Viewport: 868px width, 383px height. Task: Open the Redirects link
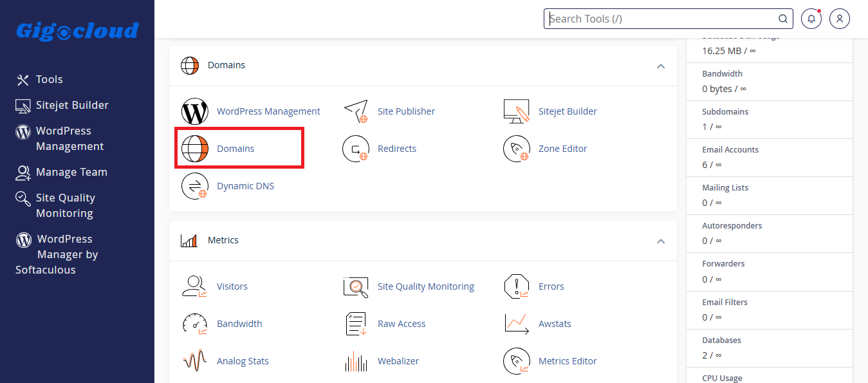[x=397, y=149]
